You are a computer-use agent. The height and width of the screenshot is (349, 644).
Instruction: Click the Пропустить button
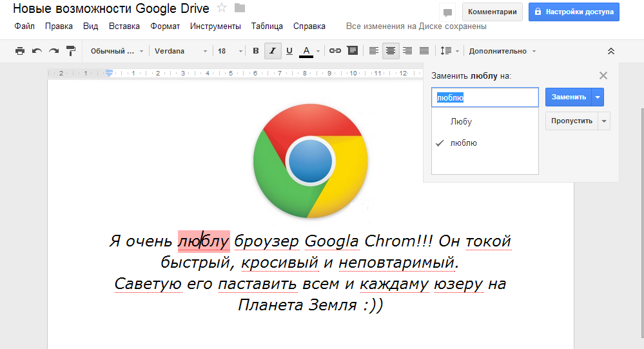pos(571,121)
